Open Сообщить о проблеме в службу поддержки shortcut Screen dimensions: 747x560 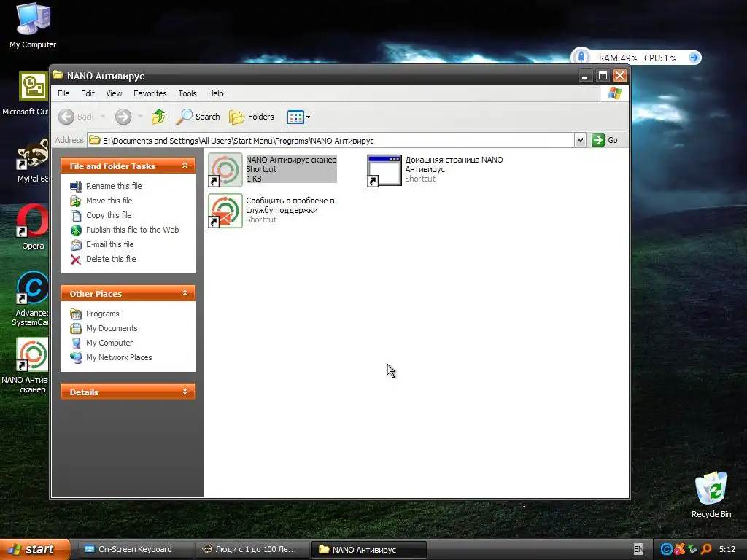pos(271,210)
